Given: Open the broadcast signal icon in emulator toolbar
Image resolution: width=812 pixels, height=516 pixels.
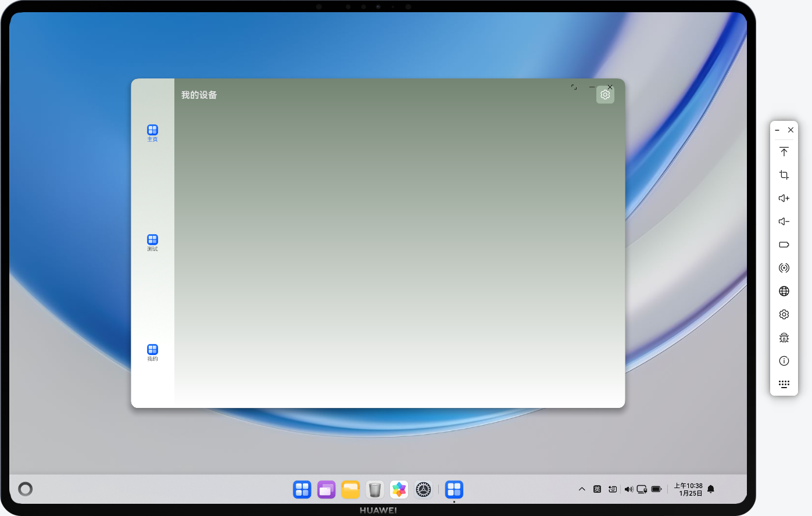Looking at the screenshot, I should [784, 268].
